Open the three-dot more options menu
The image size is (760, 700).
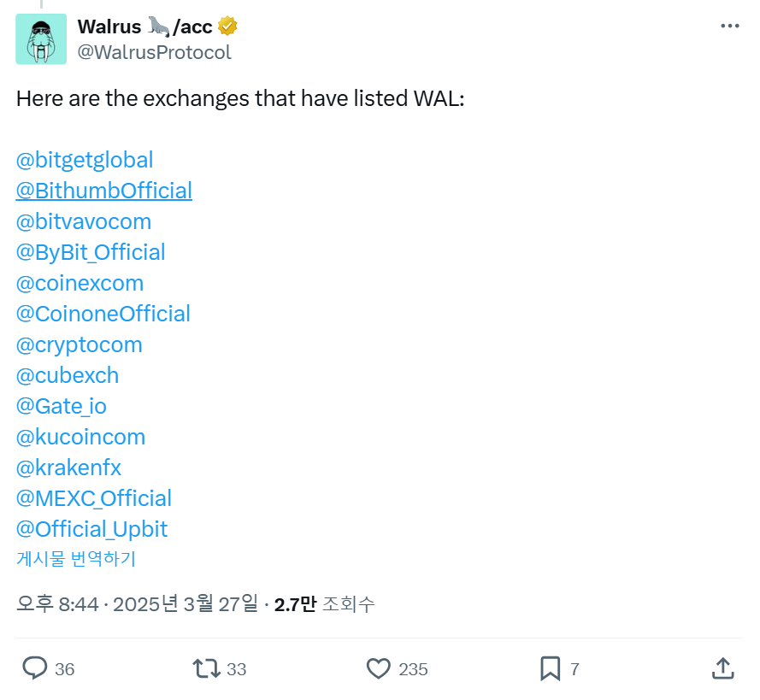tap(729, 26)
